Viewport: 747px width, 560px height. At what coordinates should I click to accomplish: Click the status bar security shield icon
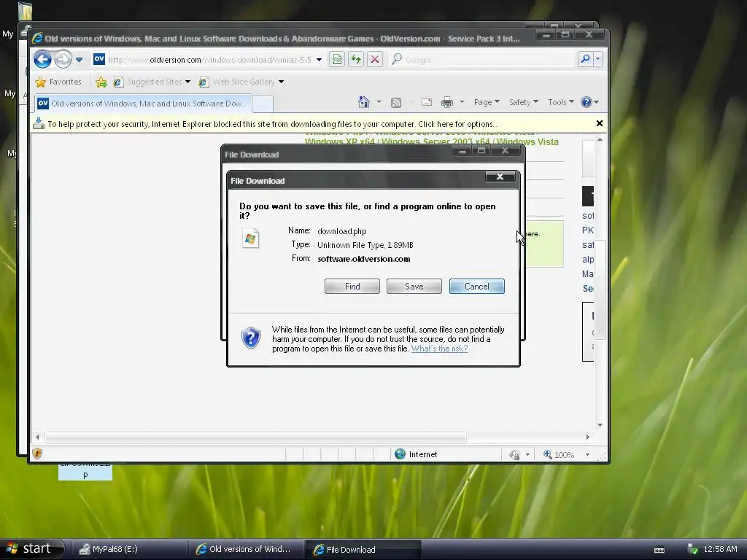(x=38, y=454)
